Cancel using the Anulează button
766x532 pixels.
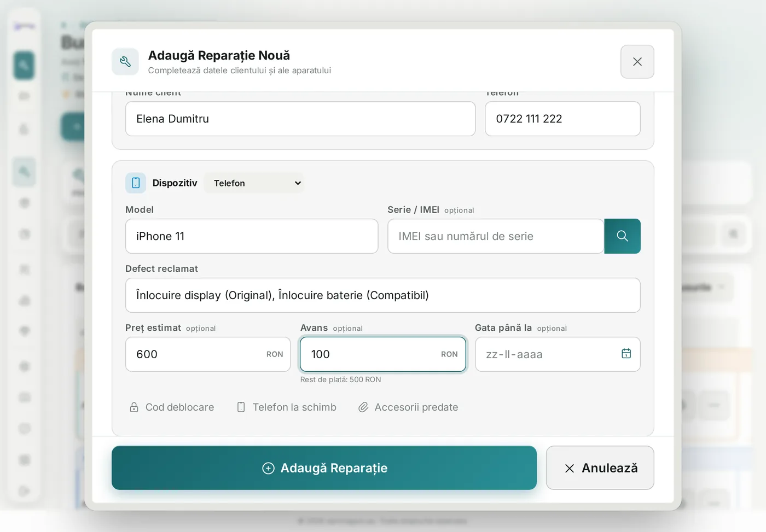coord(600,468)
